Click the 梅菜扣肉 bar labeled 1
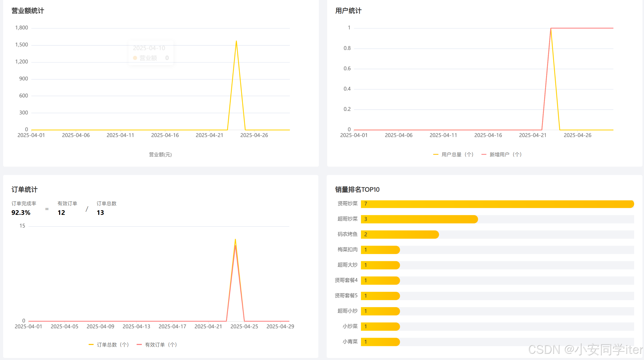Image resolution: width=644 pixels, height=360 pixels. pos(380,250)
